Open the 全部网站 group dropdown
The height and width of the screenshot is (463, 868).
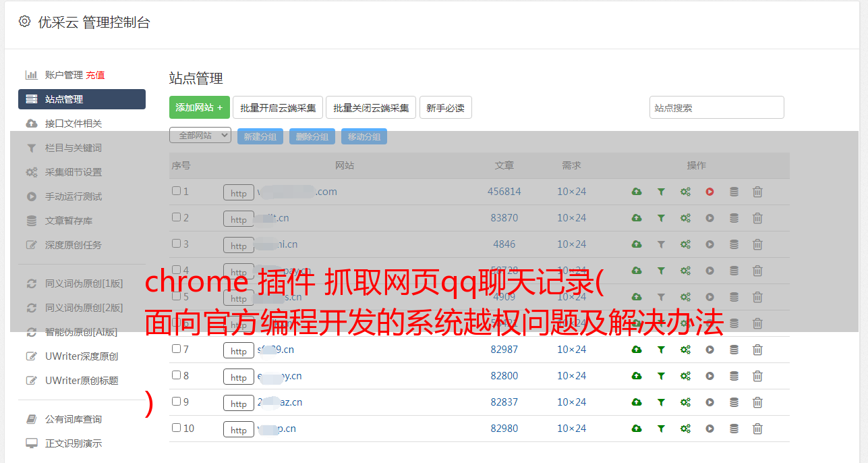[200, 136]
